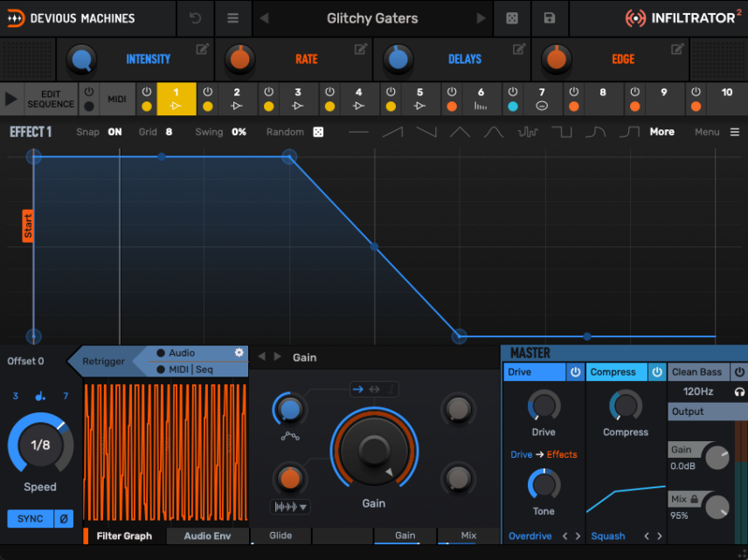Edit the Rate macro assignment
The image size is (748, 560).
click(361, 49)
